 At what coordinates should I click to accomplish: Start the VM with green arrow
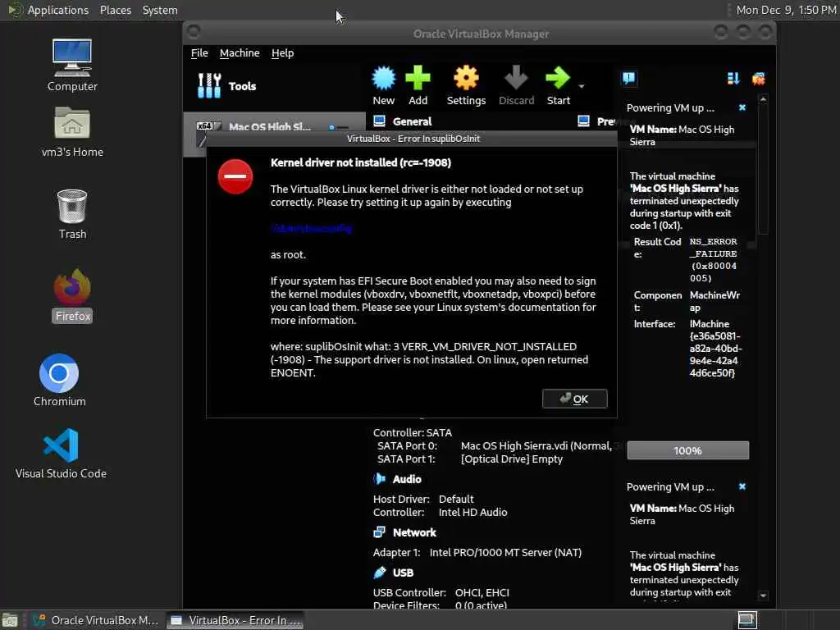tap(558, 85)
